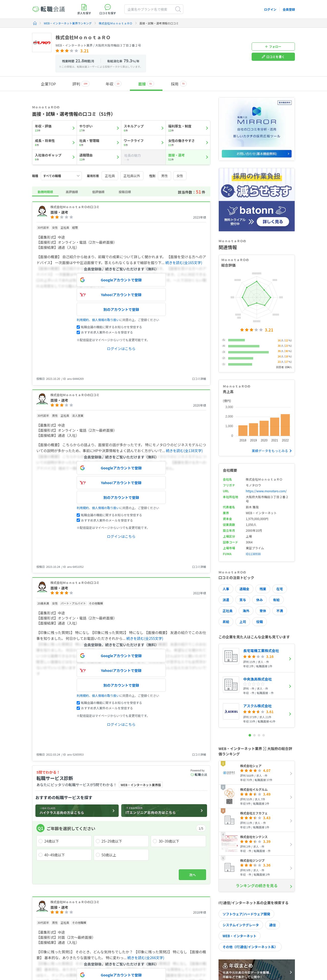
Task: Uncheck 転職会議の機能に関するお知らせ in second review
Action: [78, 515]
